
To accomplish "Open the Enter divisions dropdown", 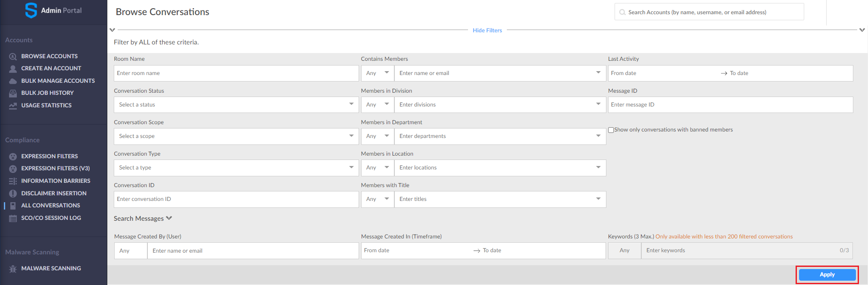I will tap(500, 105).
